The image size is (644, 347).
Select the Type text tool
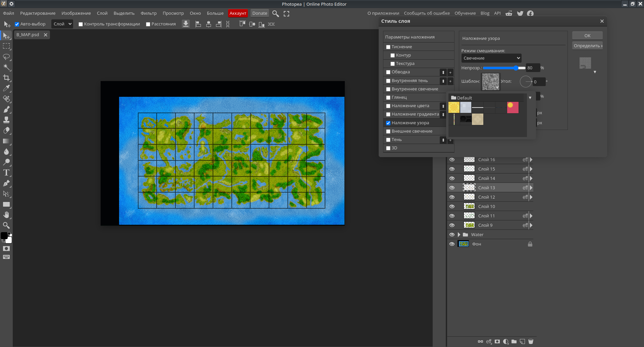coord(6,173)
